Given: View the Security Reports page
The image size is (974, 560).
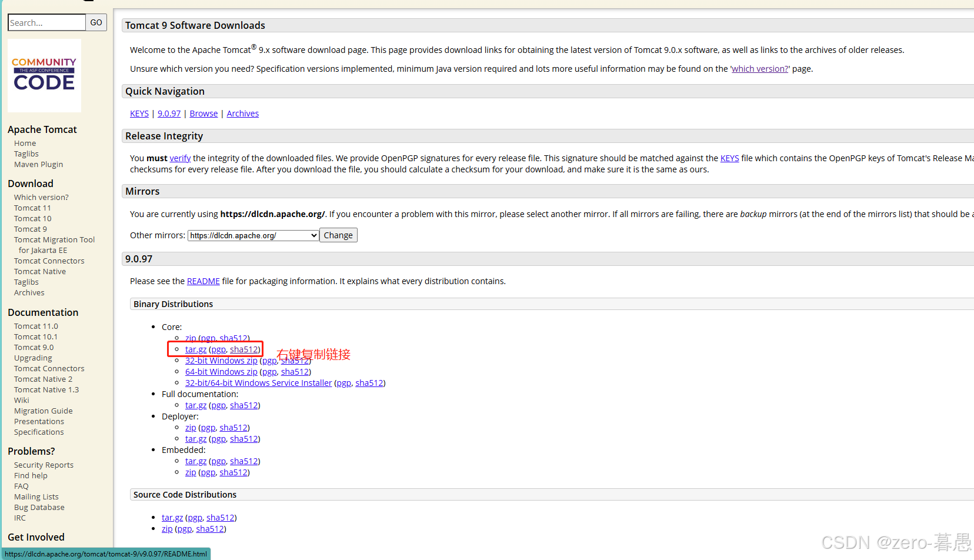Looking at the screenshot, I should pyautogui.click(x=44, y=464).
